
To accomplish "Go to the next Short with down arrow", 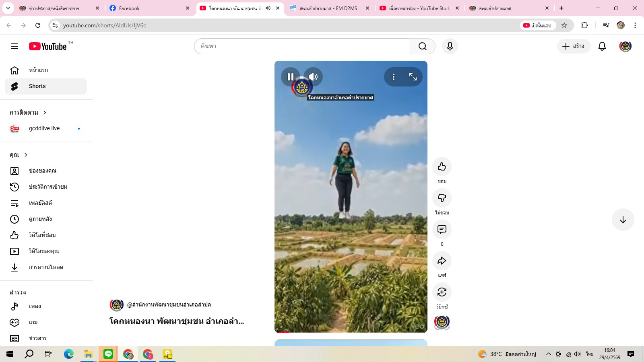I will pyautogui.click(x=623, y=220).
